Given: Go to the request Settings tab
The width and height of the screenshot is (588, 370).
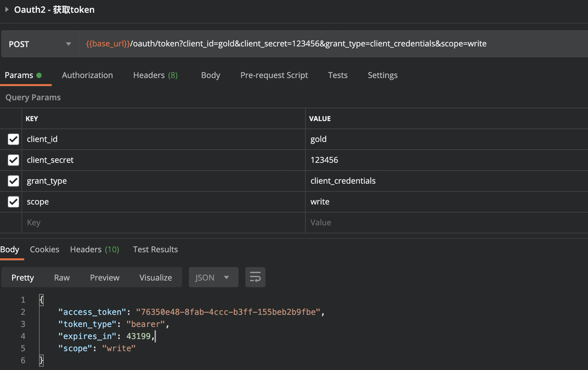Looking at the screenshot, I should (x=382, y=75).
